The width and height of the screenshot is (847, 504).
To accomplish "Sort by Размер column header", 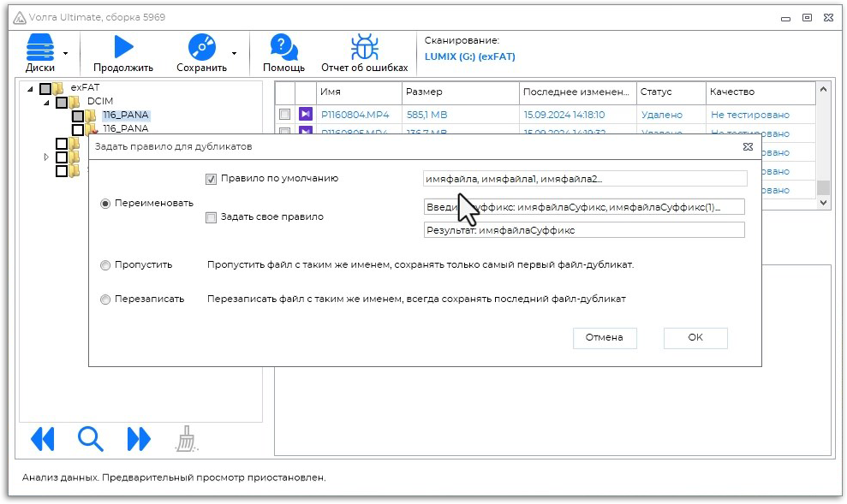I will point(461,92).
